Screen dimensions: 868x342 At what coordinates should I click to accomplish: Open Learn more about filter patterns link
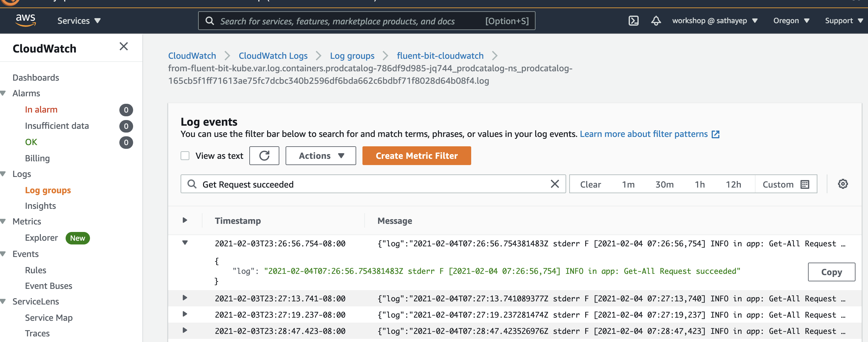pyautogui.click(x=644, y=134)
